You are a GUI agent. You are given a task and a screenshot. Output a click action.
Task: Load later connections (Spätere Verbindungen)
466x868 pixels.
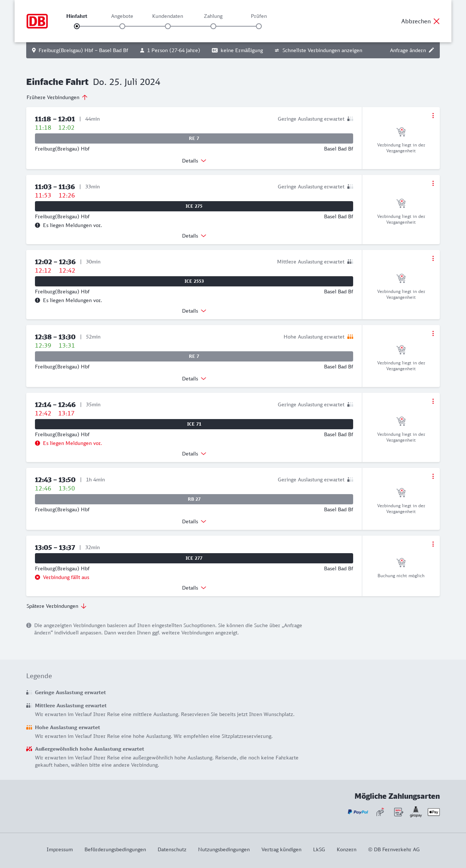pyautogui.click(x=56, y=606)
